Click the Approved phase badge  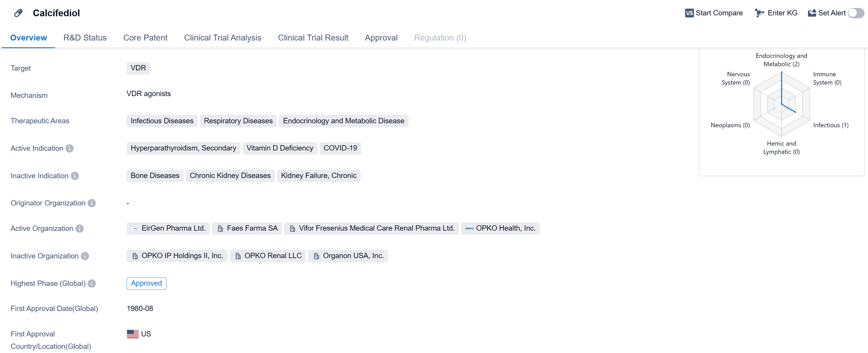tap(146, 283)
